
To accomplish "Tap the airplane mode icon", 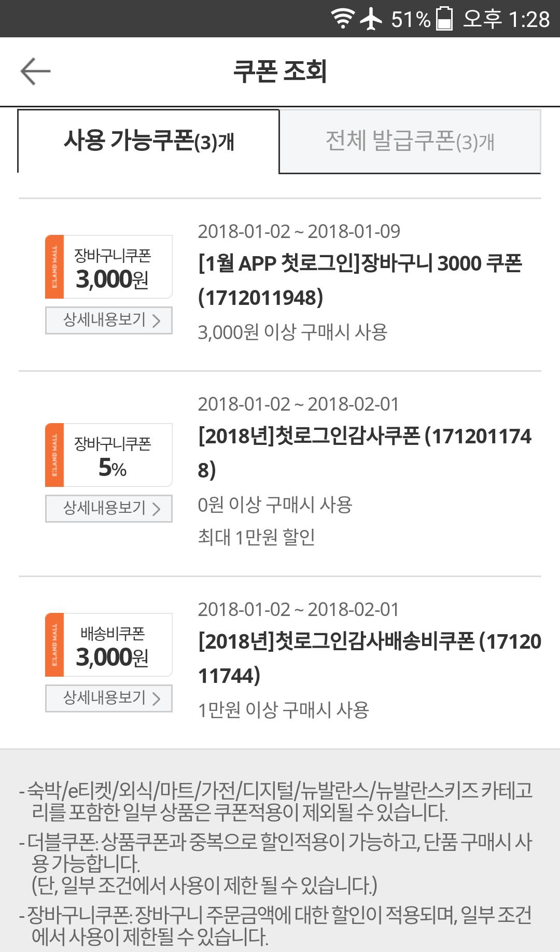I will tap(371, 19).
